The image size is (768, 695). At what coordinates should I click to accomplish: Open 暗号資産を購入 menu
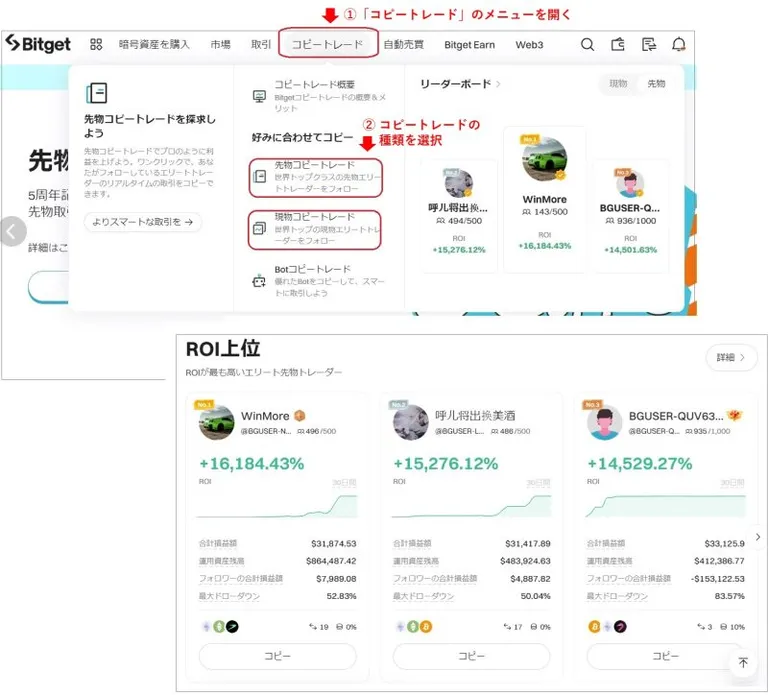(x=154, y=45)
